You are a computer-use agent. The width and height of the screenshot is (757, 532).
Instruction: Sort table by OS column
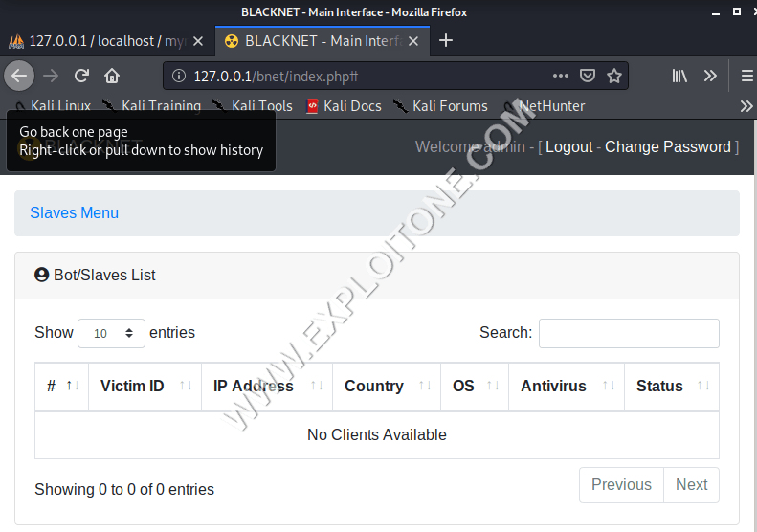(475, 387)
